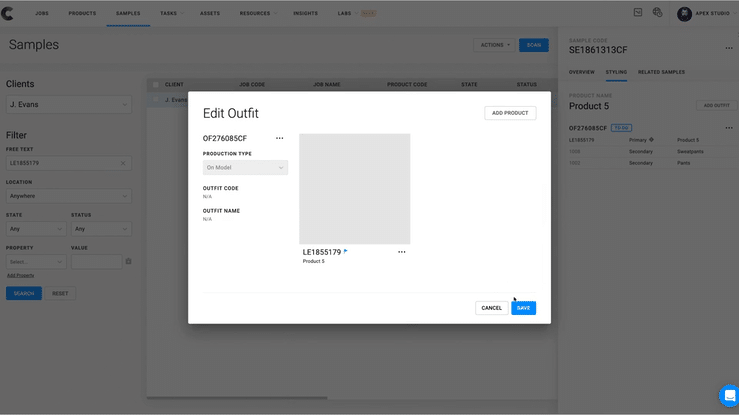Click the property Value input field
Image resolution: width=739 pixels, height=415 pixels.
coord(97,262)
